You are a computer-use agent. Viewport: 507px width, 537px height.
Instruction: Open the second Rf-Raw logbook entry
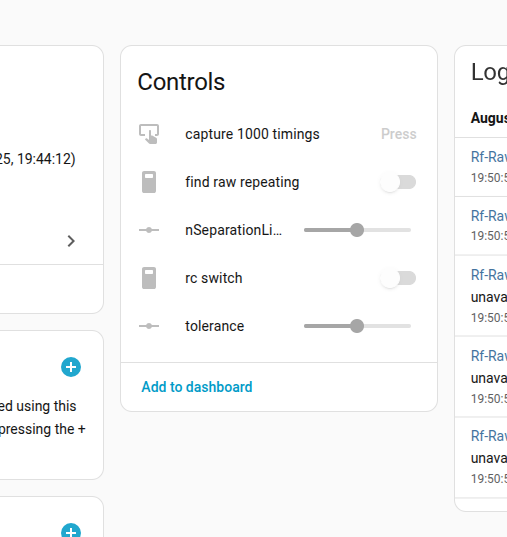click(x=489, y=216)
